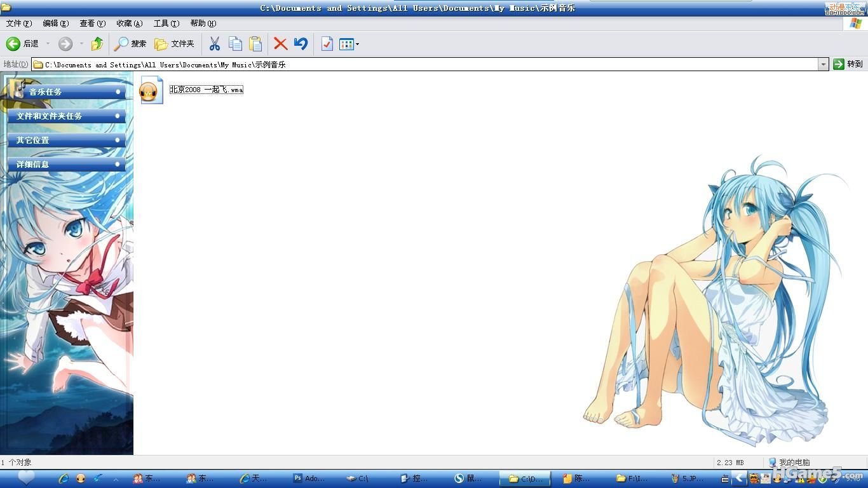868x488 pixels.
Task: Click the 2.23 MB status bar size
Action: [x=730, y=463]
